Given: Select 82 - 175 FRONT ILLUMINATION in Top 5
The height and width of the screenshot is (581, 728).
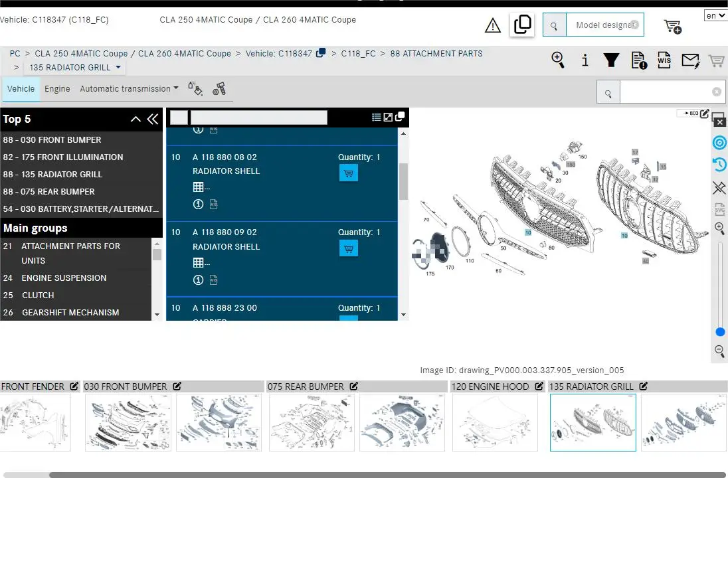Looking at the screenshot, I should coord(81,157).
